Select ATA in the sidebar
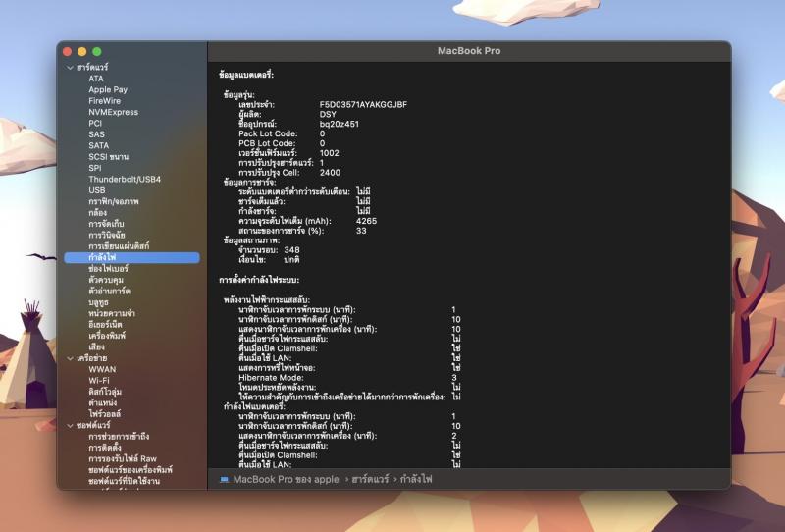Screen dimensions: 785x532 click(x=96, y=79)
